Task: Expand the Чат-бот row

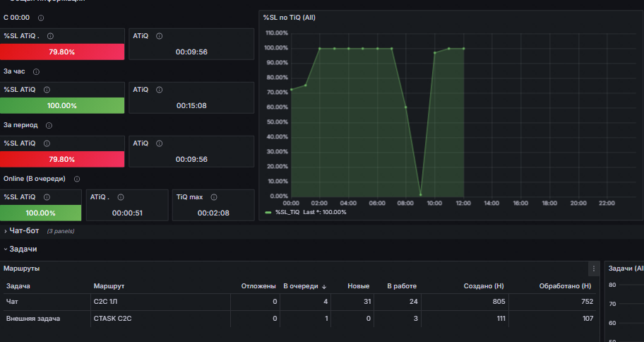Action: 6,231
